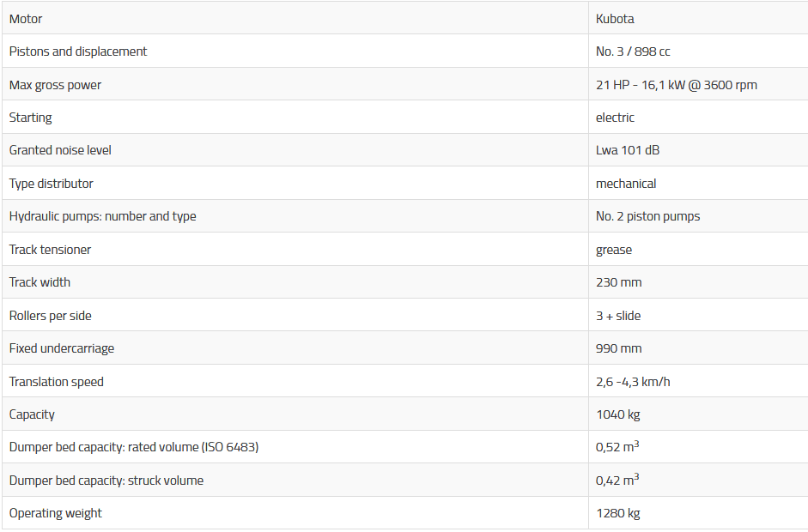The height and width of the screenshot is (532, 808).
Task: Select the "Lwa 101 dB" noise value
Action: 628,150
